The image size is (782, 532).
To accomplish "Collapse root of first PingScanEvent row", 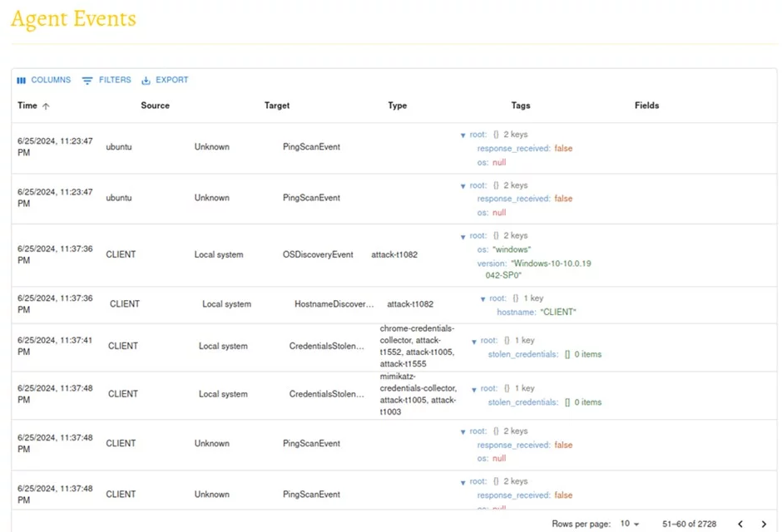I will point(463,135).
